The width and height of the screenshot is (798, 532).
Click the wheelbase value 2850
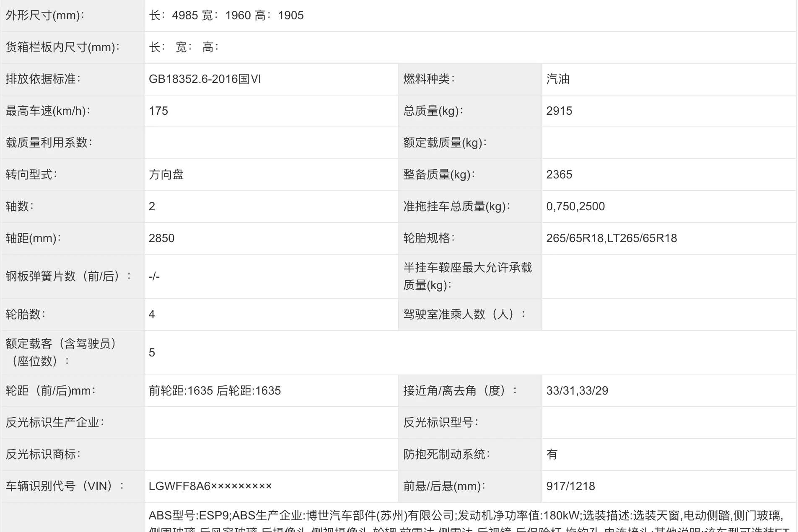click(161, 238)
